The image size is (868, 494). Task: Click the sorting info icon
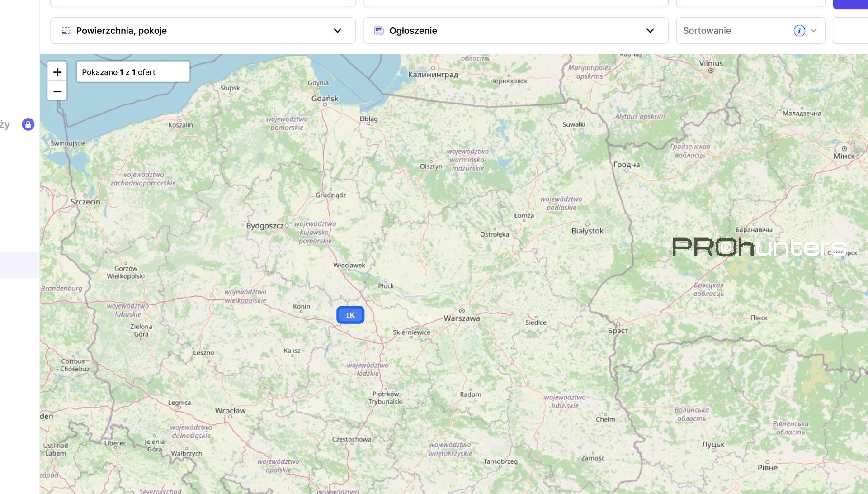(x=799, y=31)
